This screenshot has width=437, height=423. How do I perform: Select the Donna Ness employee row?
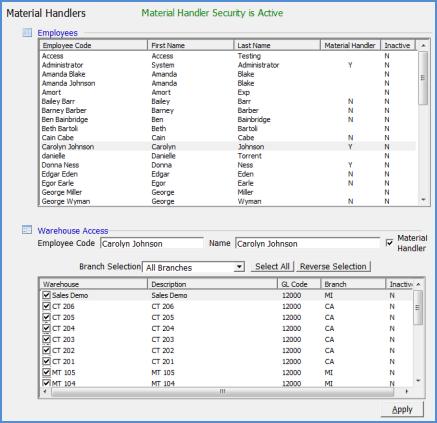(228, 165)
